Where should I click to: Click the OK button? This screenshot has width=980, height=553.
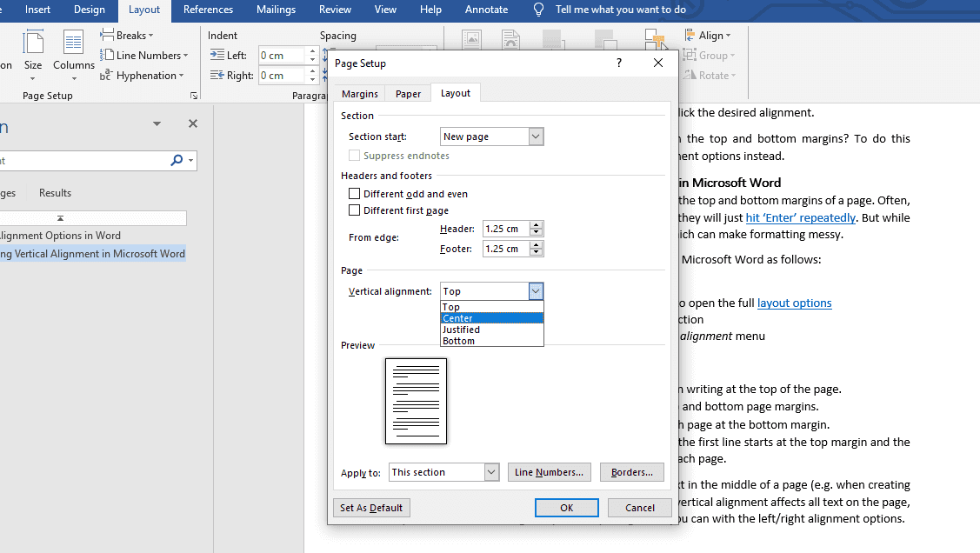(566, 508)
